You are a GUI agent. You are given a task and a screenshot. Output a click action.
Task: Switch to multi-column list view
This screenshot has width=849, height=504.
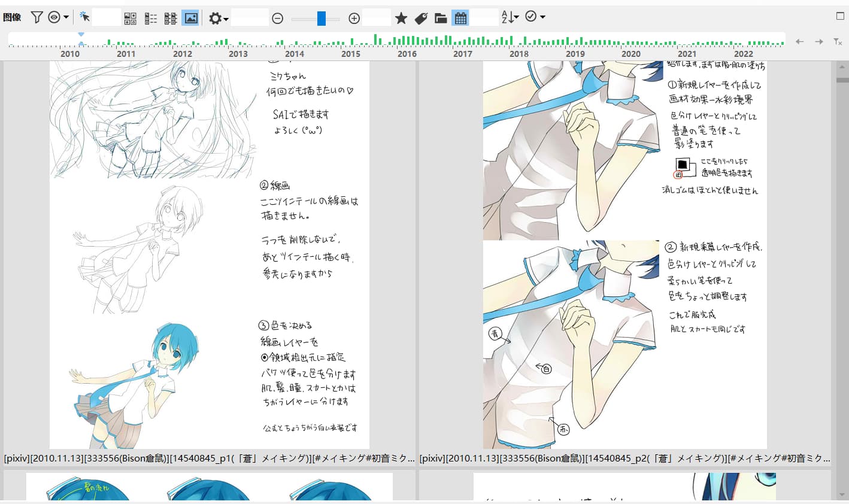171,19
